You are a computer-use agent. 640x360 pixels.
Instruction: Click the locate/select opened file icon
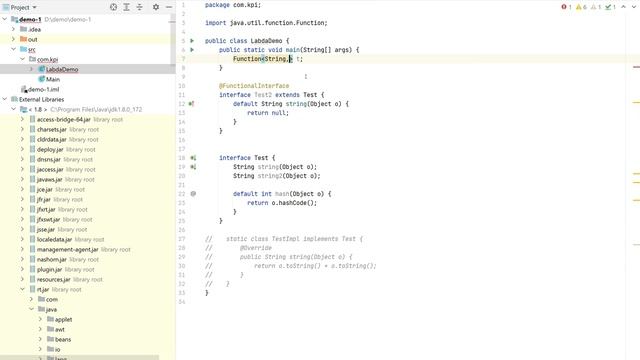point(113,7)
